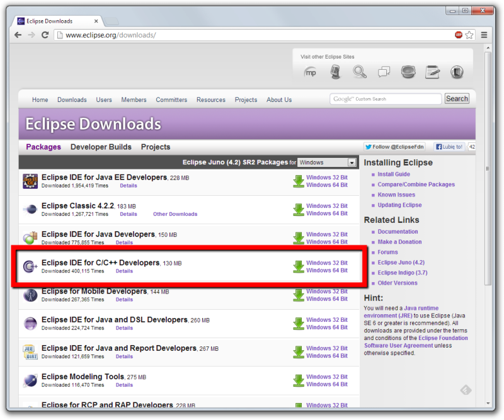Click green download arrow for C/C++ Developers

point(299,267)
